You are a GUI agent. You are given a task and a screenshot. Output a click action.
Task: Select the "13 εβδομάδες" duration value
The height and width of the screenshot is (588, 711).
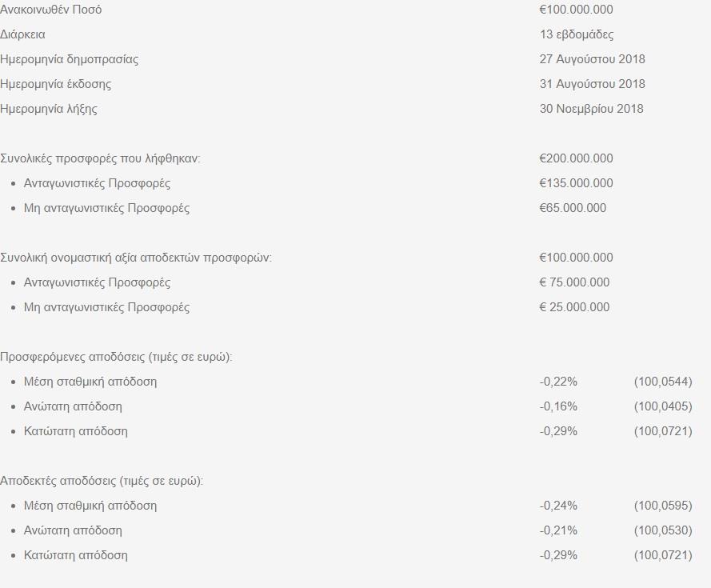pyautogui.click(x=577, y=34)
